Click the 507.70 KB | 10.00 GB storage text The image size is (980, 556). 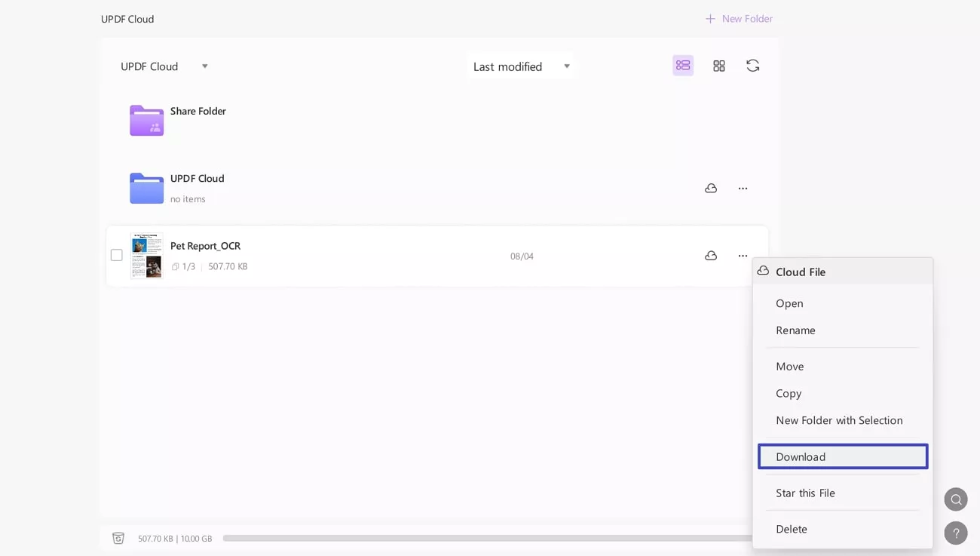(x=175, y=539)
